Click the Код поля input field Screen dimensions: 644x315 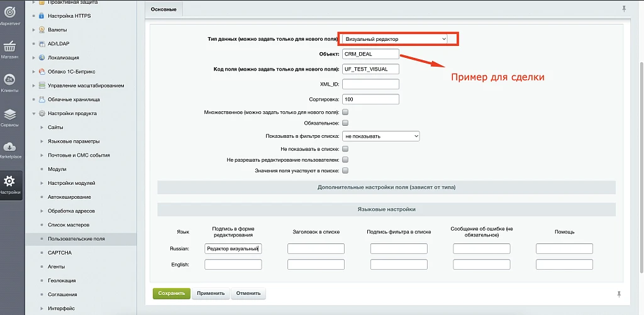pyautogui.click(x=370, y=69)
